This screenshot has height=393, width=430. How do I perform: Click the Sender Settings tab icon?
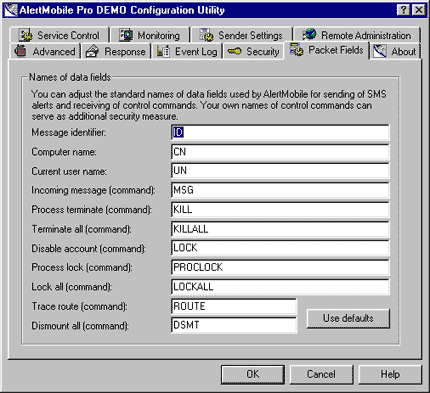tap(206, 35)
